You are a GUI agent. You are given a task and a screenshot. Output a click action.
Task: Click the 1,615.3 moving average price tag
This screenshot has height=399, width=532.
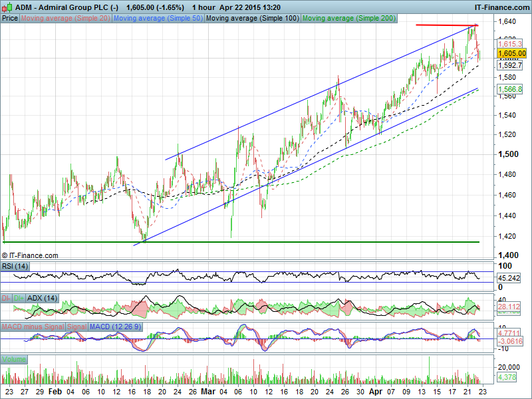(x=510, y=43)
